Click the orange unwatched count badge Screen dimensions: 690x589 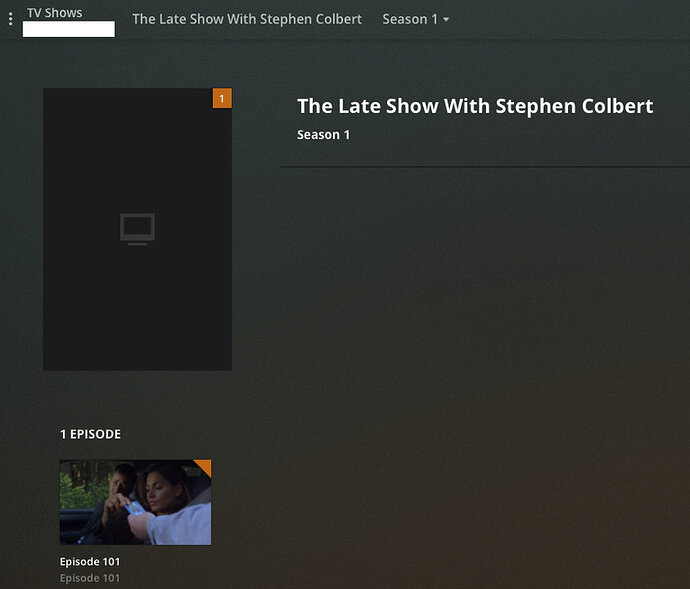click(x=222, y=98)
